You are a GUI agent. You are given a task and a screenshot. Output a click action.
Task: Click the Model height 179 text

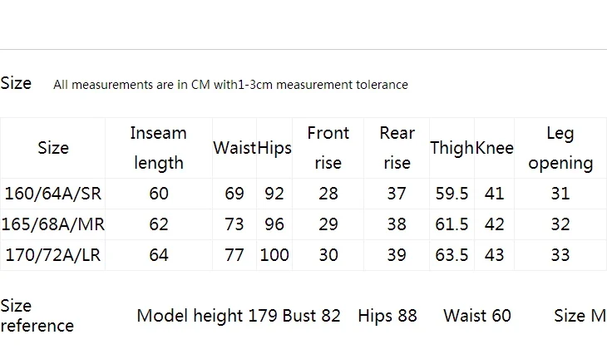pos(207,316)
